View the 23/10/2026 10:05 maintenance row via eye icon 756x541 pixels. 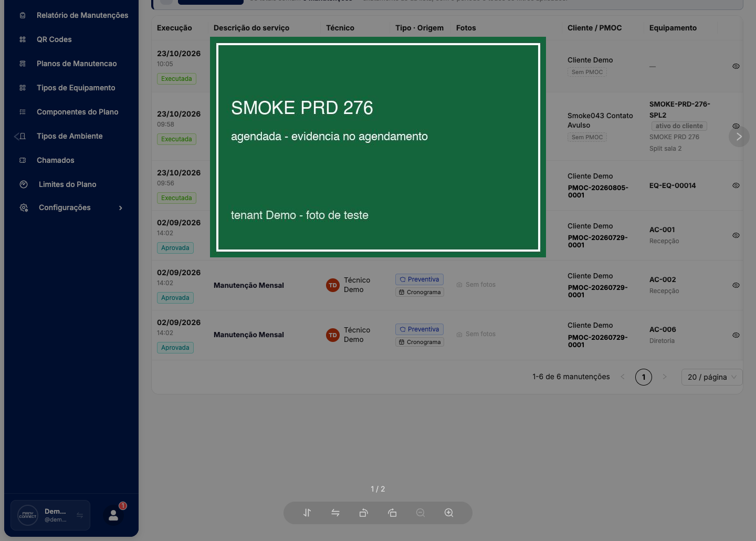pos(736,66)
